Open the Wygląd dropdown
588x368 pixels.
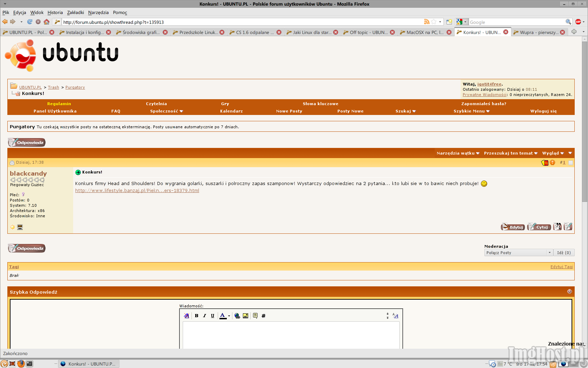point(553,153)
